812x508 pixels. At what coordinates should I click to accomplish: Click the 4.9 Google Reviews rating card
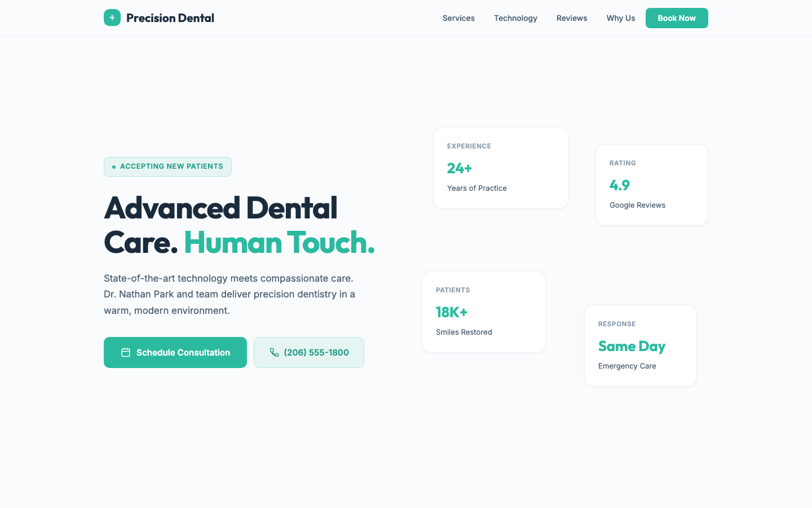pyautogui.click(x=652, y=185)
